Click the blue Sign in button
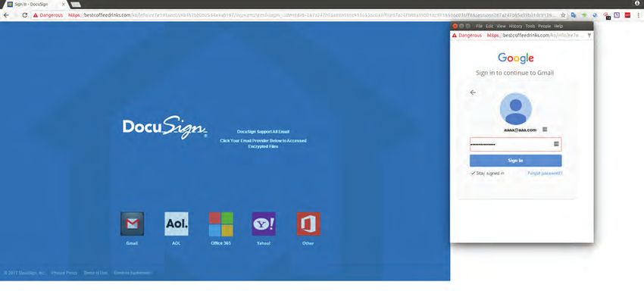This screenshot has height=291, width=644. pyautogui.click(x=515, y=161)
